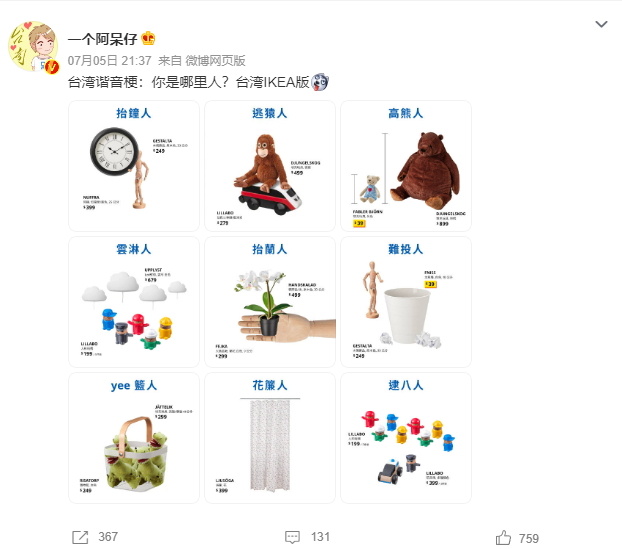This screenshot has height=549, width=622.
Task: Open the 雞投人 trash bin image thumbnail
Action: click(x=406, y=302)
